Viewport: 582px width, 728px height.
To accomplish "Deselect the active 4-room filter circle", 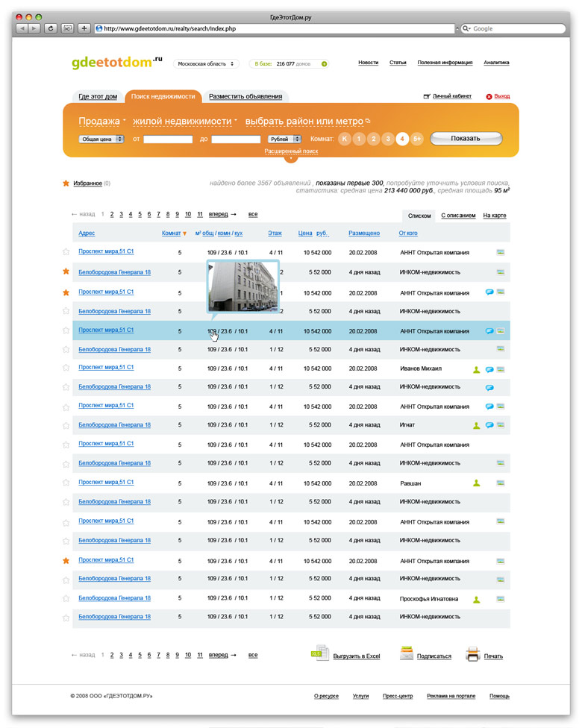I will [402, 138].
